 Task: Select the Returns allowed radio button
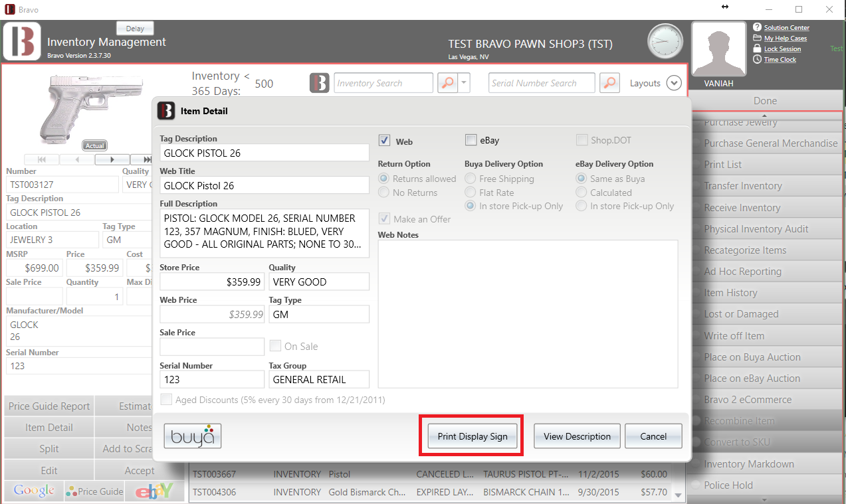pyautogui.click(x=383, y=179)
